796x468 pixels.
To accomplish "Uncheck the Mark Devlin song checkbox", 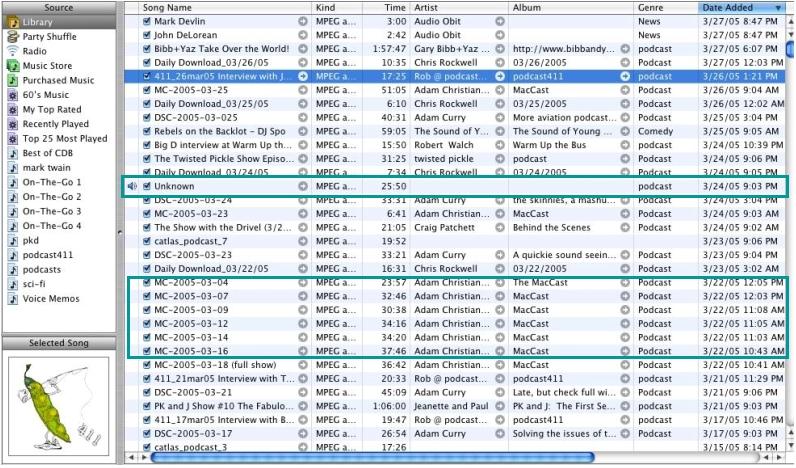I will pos(147,21).
